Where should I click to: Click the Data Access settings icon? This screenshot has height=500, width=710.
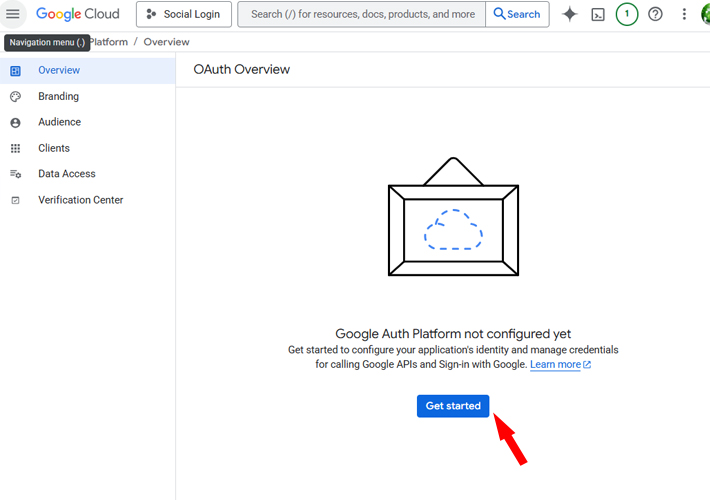15,174
